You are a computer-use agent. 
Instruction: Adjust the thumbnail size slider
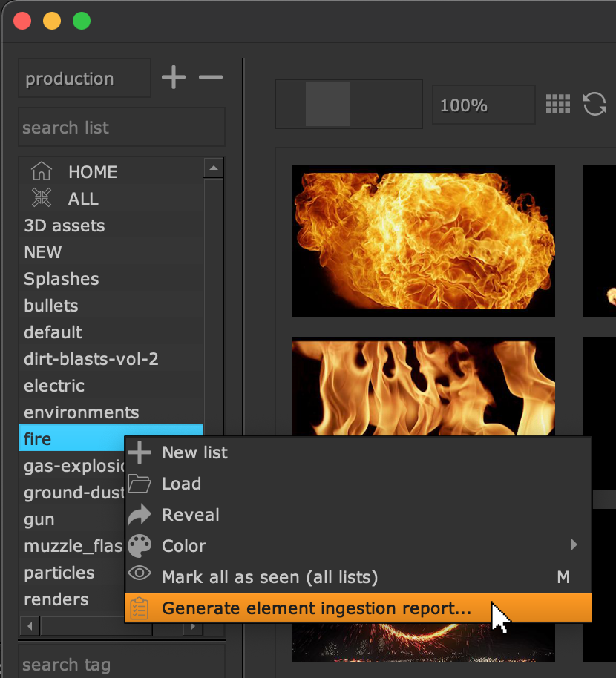click(x=328, y=105)
